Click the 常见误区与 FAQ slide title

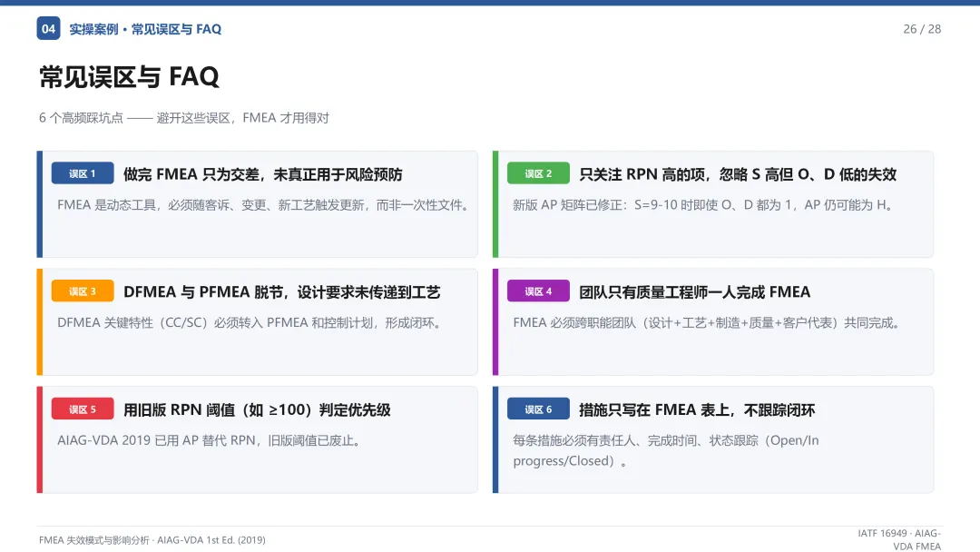tap(129, 77)
